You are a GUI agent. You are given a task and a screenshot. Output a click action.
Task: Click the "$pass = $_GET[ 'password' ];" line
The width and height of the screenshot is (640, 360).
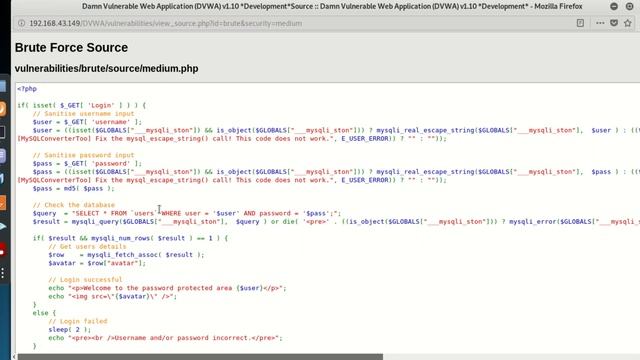(x=87, y=163)
